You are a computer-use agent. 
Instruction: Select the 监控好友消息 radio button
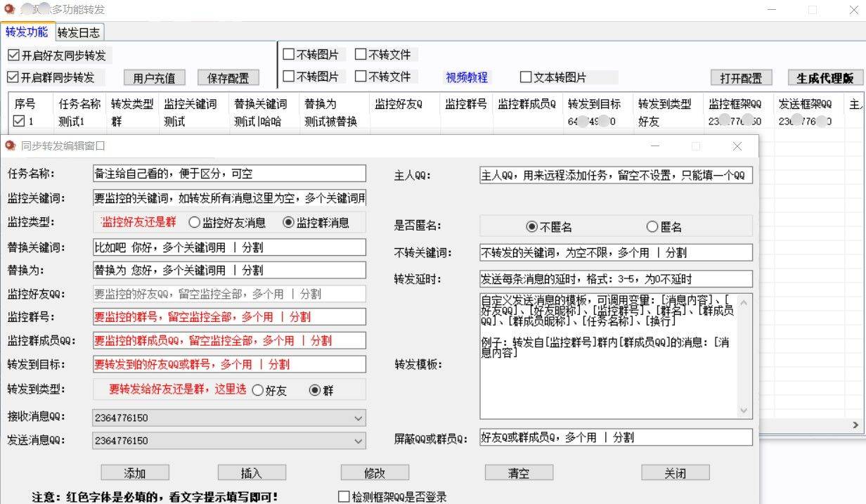tap(195, 223)
